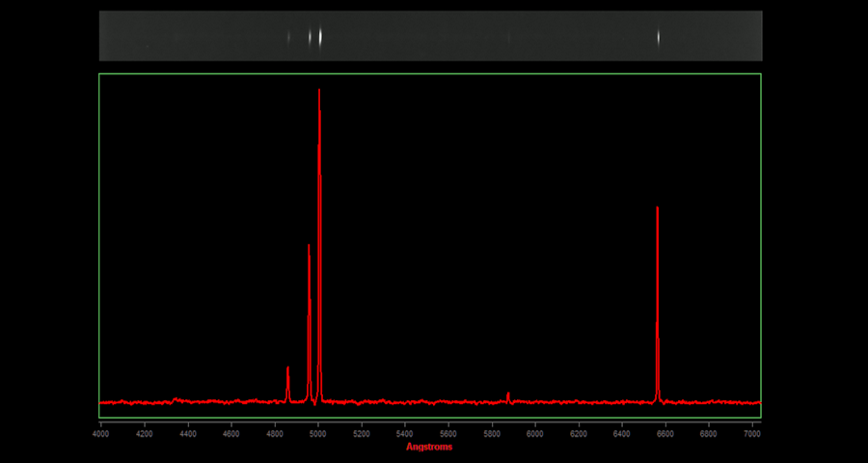The image size is (868, 463).
Task: Click the 7000 tick label on axis
Action: [752, 434]
